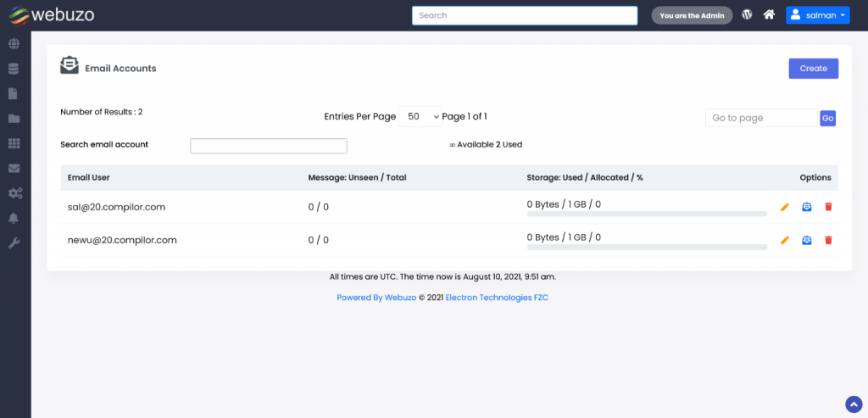Delete the newu@20.compilor.com email account
The height and width of the screenshot is (418, 868).
828,241
